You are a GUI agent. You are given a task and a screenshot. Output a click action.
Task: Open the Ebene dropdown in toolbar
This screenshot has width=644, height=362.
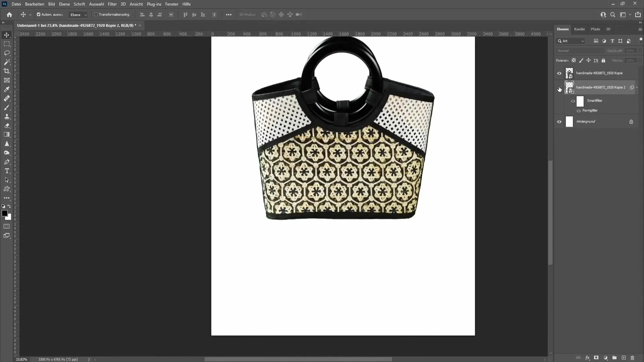click(78, 15)
